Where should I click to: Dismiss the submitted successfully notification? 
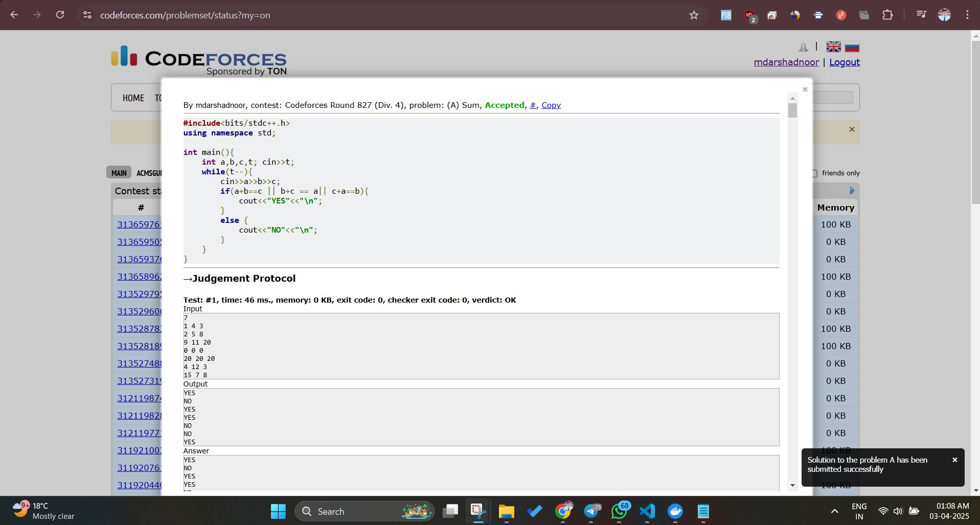point(954,460)
